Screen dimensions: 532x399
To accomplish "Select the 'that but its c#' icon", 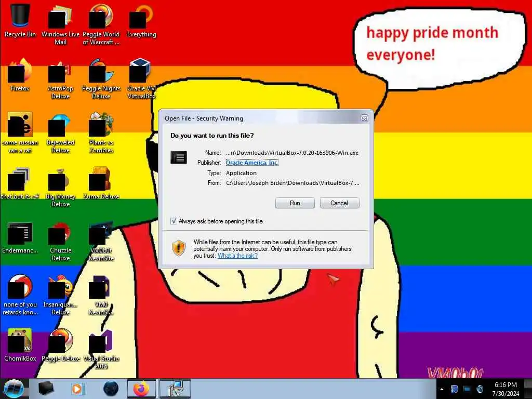I will (x=20, y=183).
